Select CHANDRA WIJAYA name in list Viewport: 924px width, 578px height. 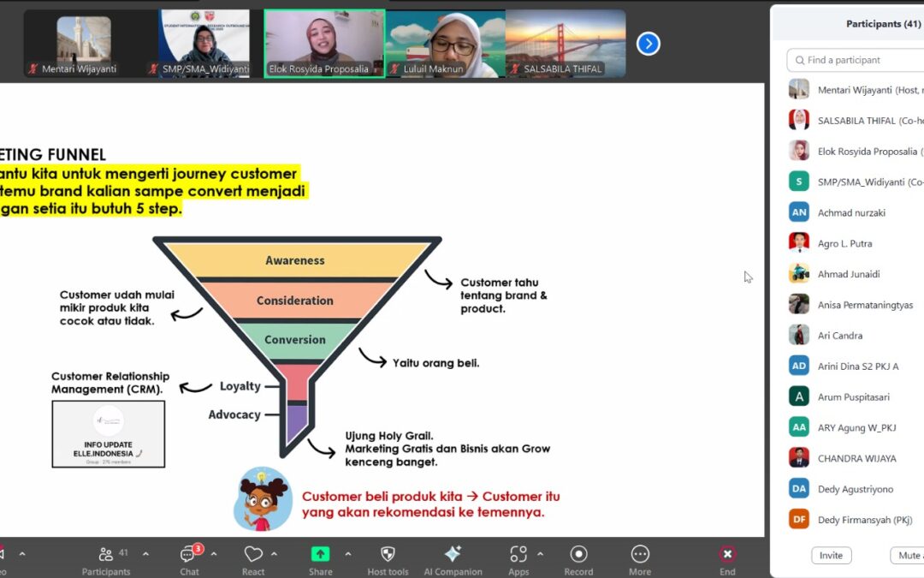pyautogui.click(x=856, y=458)
